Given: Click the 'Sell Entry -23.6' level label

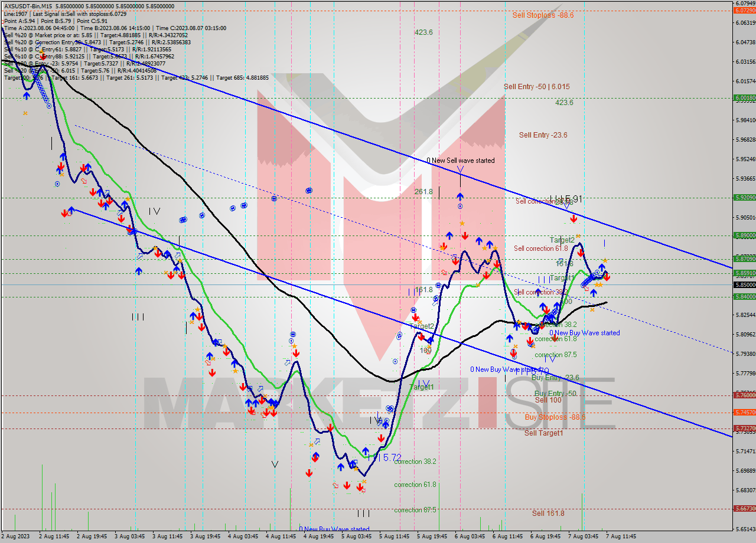Looking at the screenshot, I should [543, 135].
